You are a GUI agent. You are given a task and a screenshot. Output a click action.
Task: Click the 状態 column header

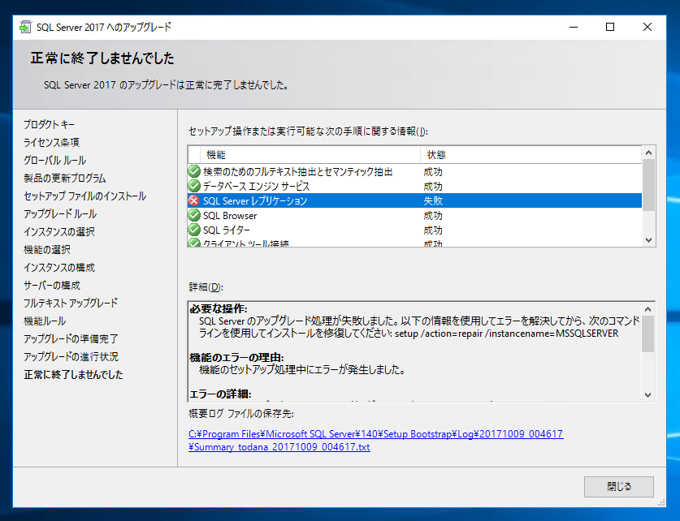click(531, 154)
